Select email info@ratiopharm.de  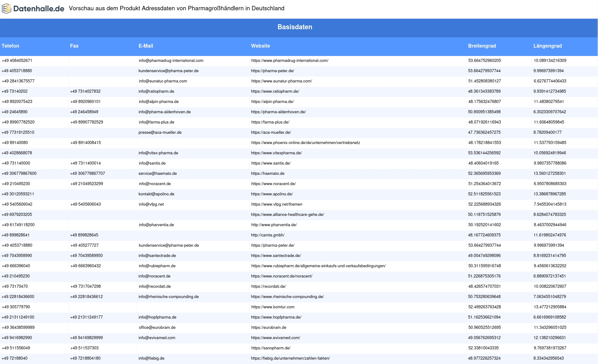pos(156,91)
